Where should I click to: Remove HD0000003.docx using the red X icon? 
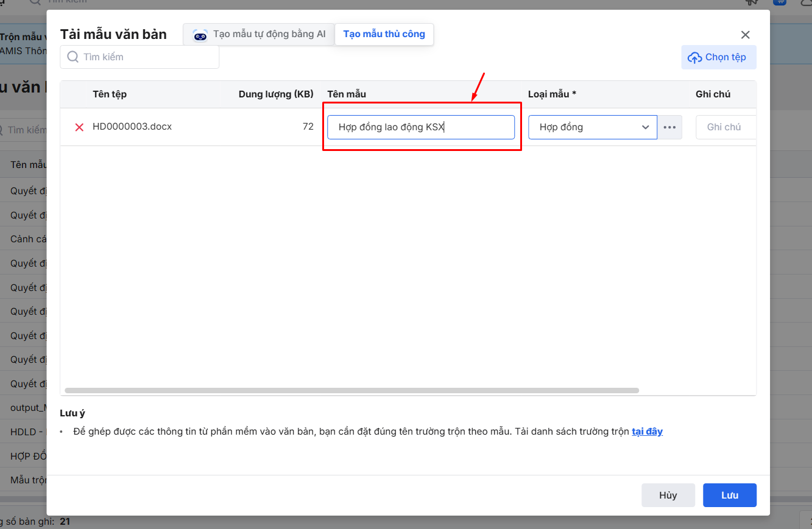pyautogui.click(x=79, y=127)
